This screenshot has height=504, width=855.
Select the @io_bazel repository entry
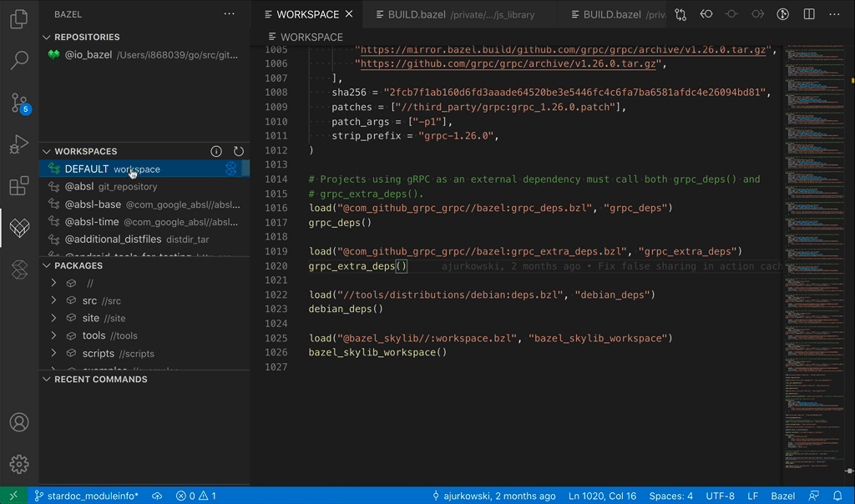(x=144, y=54)
